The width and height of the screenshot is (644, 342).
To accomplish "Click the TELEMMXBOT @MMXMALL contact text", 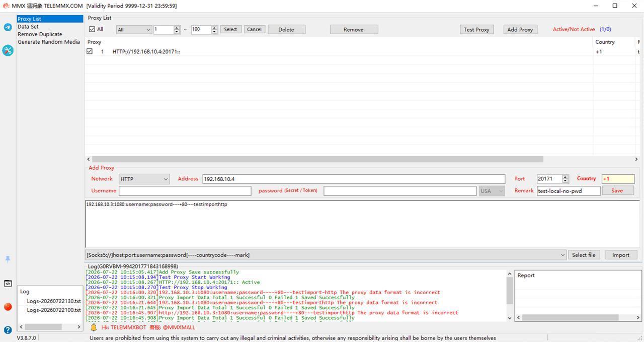I will 148,327.
